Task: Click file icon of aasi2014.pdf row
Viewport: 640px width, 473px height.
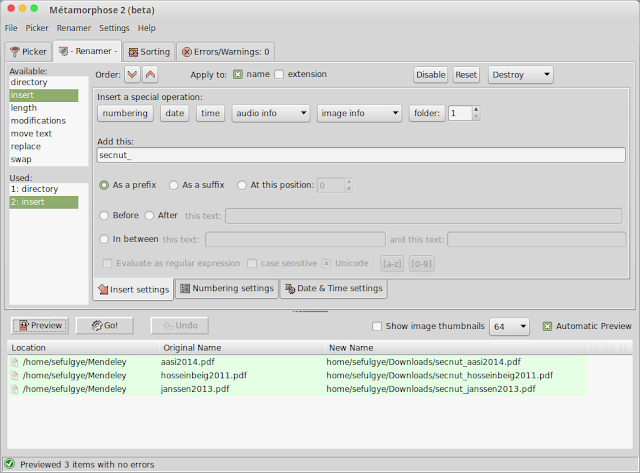Action: 15,362
